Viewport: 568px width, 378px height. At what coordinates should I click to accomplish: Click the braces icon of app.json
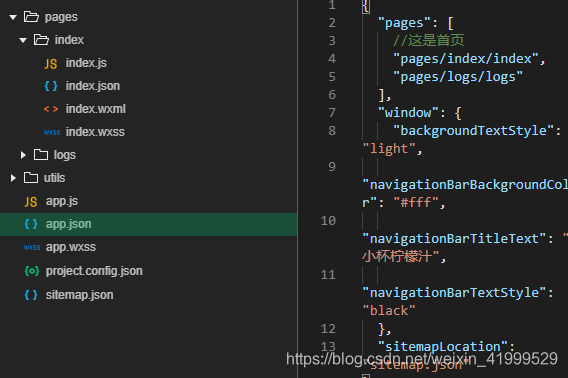(x=31, y=224)
